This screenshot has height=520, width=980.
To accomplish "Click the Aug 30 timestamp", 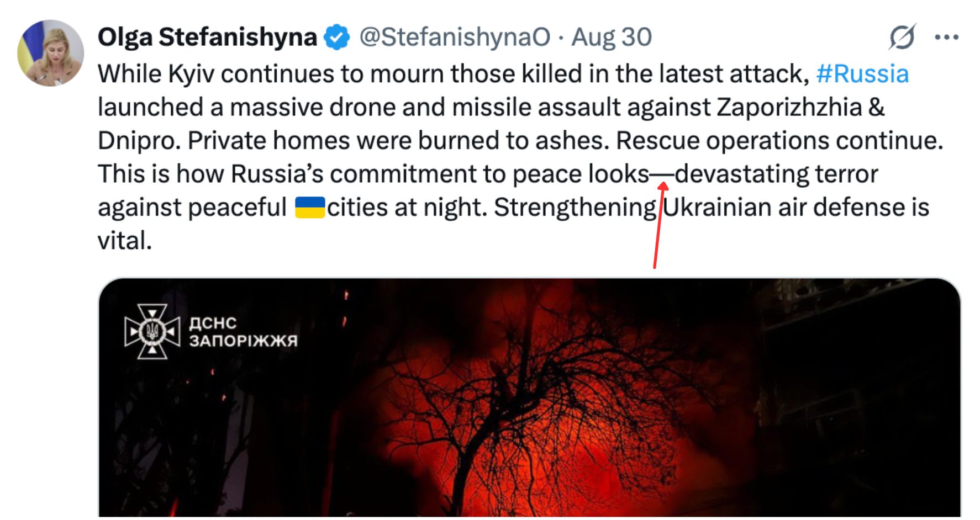I will point(611,38).
